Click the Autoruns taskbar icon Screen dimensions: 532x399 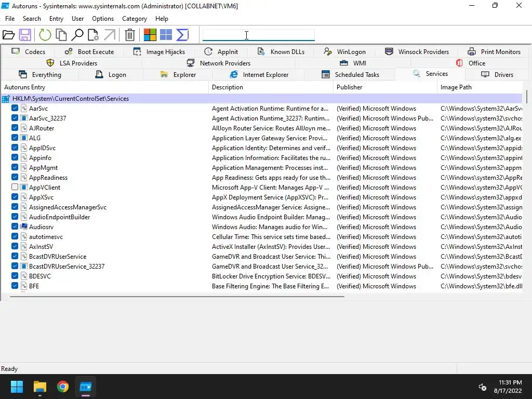pyautogui.click(x=86, y=387)
